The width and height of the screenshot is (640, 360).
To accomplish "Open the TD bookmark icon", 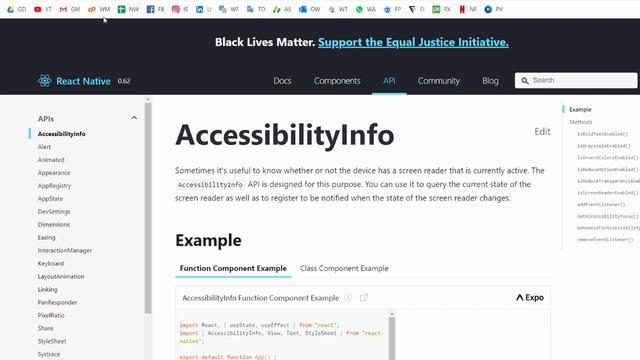I will tap(250, 9).
